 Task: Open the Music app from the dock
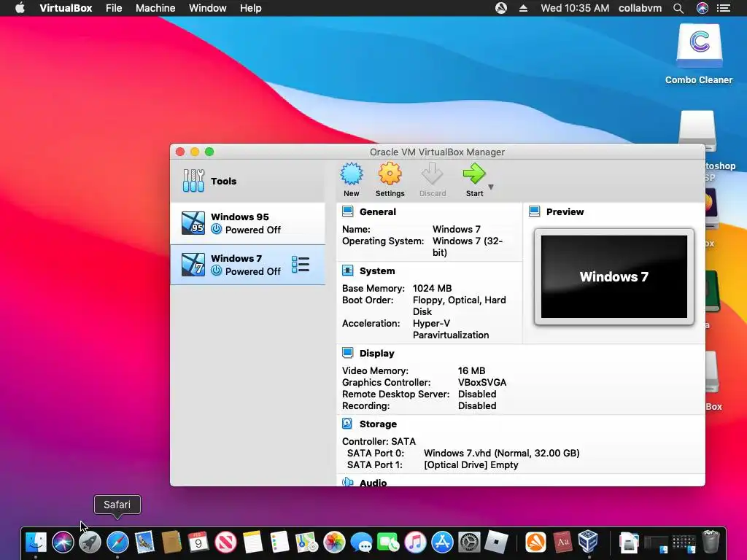(415, 542)
